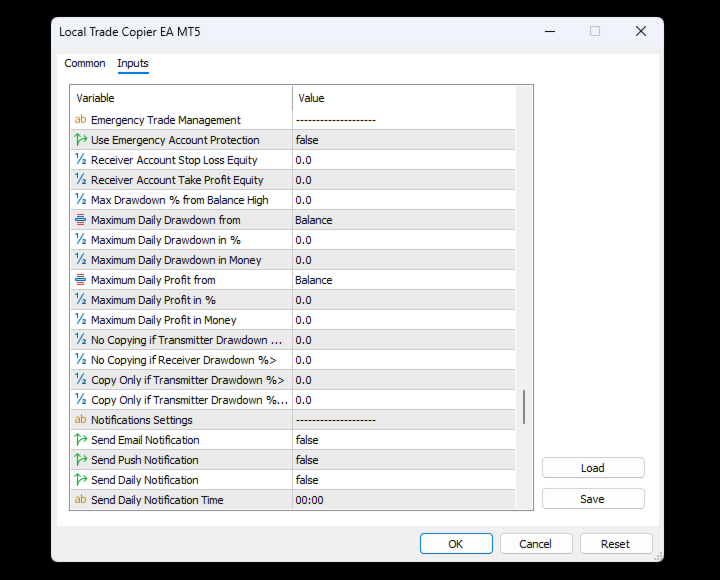The image size is (720, 580).
Task: Toggle Send Push Notification value
Action: tap(404, 460)
